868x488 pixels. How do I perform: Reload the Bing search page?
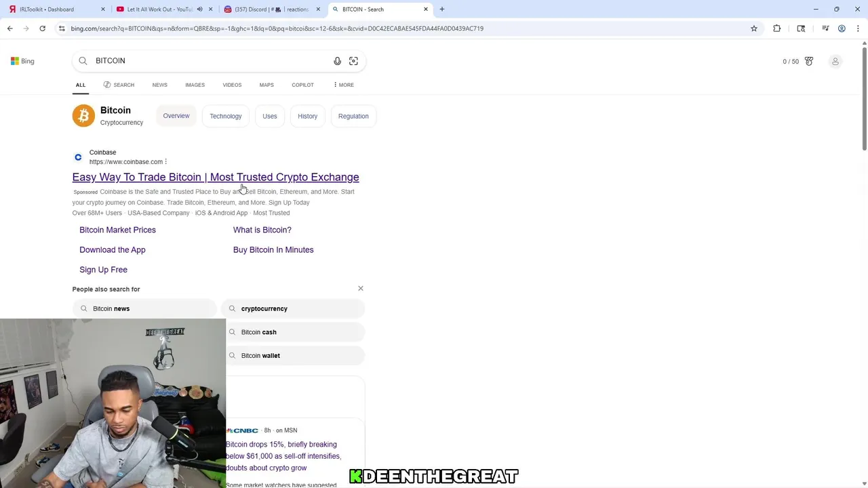point(42,28)
